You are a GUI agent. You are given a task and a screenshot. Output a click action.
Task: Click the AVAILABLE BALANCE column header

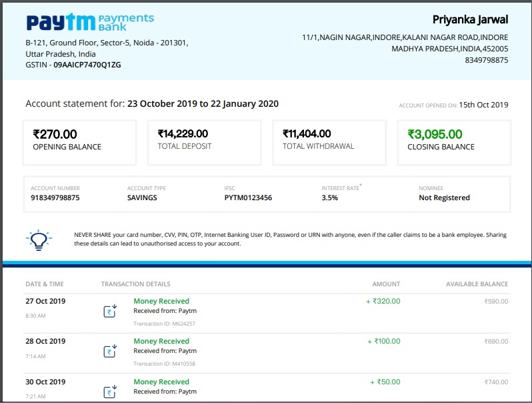[477, 284]
